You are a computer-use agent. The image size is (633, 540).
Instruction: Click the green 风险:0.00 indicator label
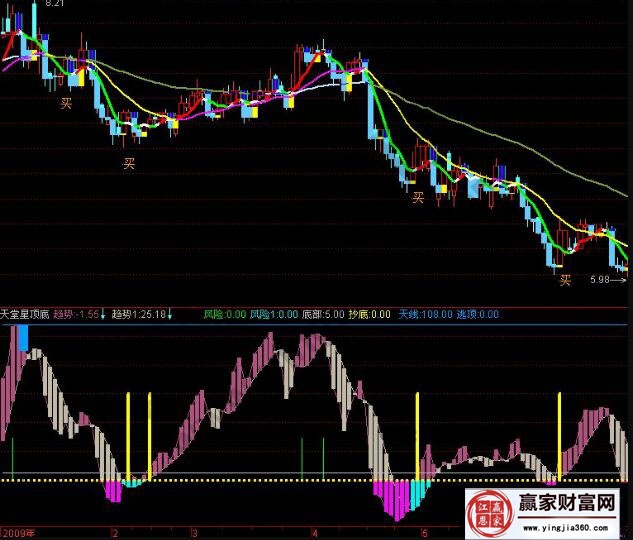[224, 315]
